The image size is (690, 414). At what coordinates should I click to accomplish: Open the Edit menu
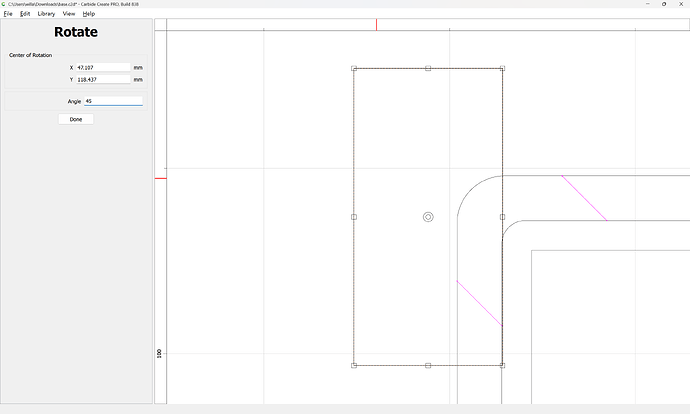pyautogui.click(x=25, y=14)
